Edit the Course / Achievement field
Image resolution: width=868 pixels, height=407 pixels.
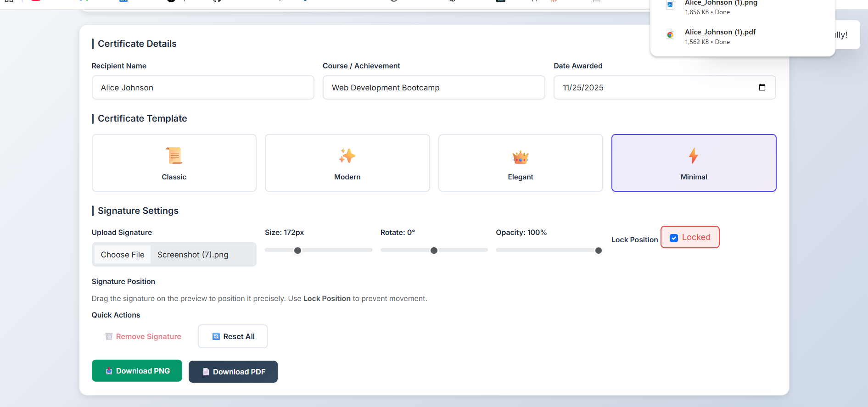(434, 88)
